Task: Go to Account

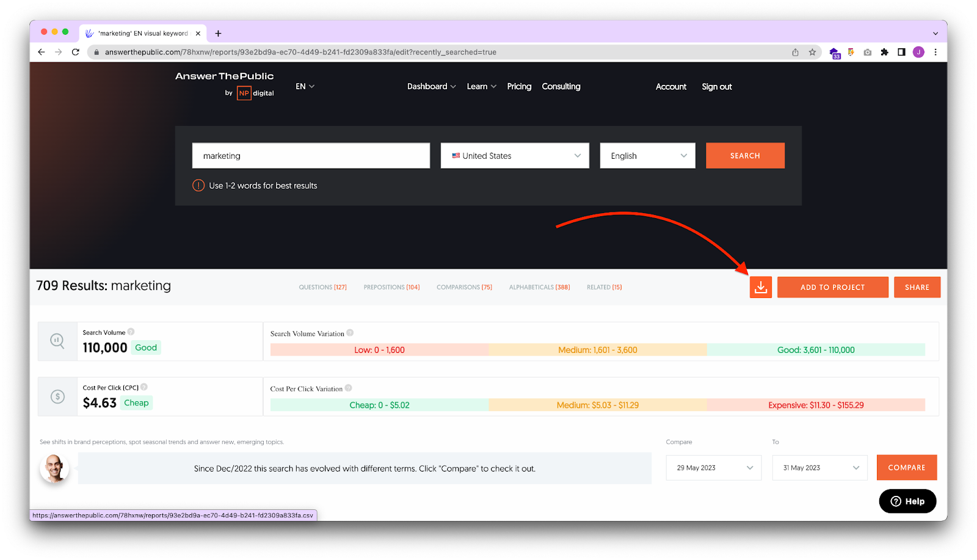Action: (670, 87)
